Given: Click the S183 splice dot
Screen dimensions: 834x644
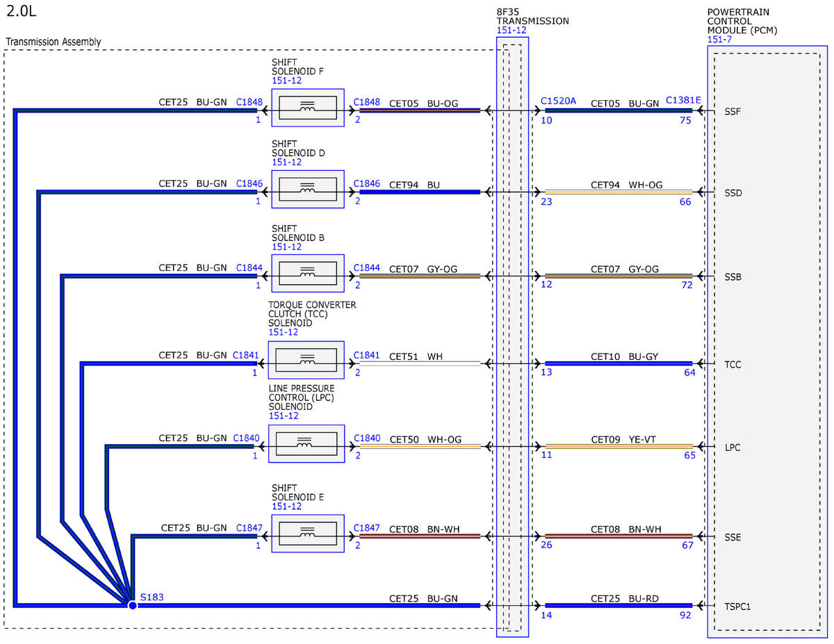Looking at the screenshot, I should click(x=133, y=605).
